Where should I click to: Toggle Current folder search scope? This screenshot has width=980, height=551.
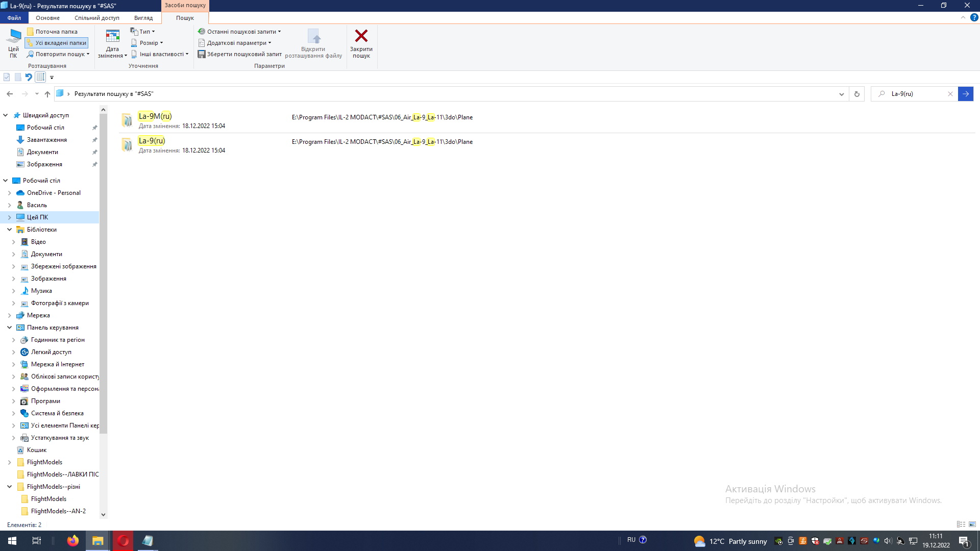click(52, 32)
